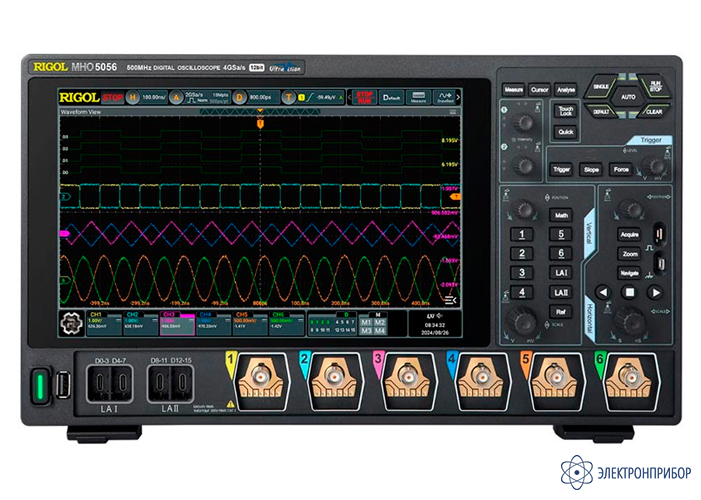Tap the speaker icon beside LXI
This screenshot has height=500, width=701.
click(440, 316)
